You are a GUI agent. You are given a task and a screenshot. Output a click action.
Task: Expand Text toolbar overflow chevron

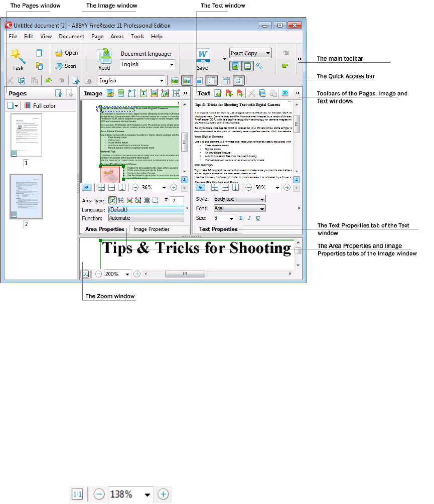click(x=298, y=93)
